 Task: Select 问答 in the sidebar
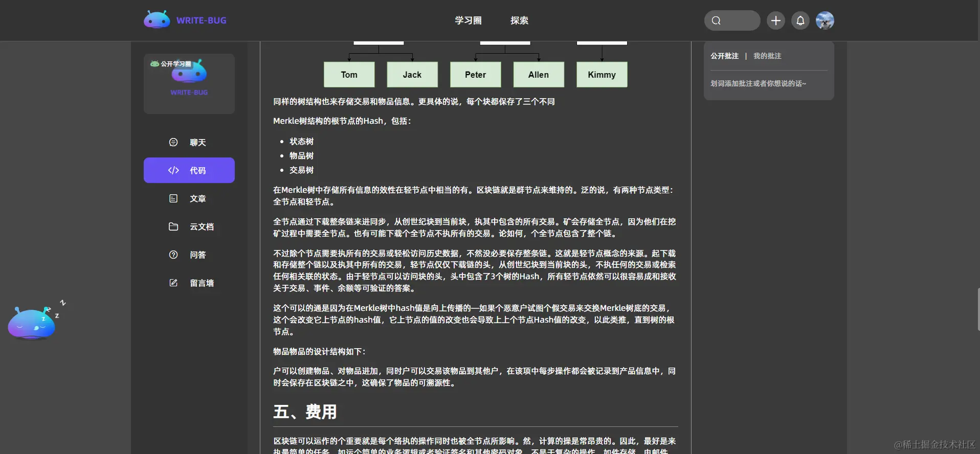189,255
